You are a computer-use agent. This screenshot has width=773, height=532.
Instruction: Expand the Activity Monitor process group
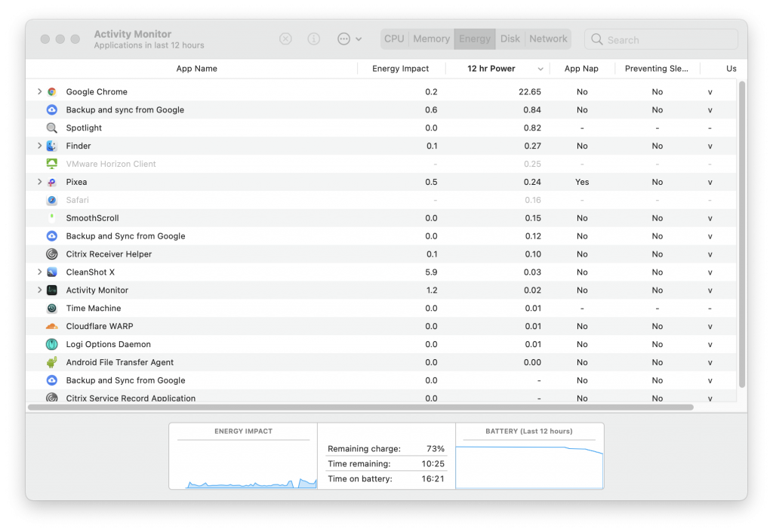39,290
